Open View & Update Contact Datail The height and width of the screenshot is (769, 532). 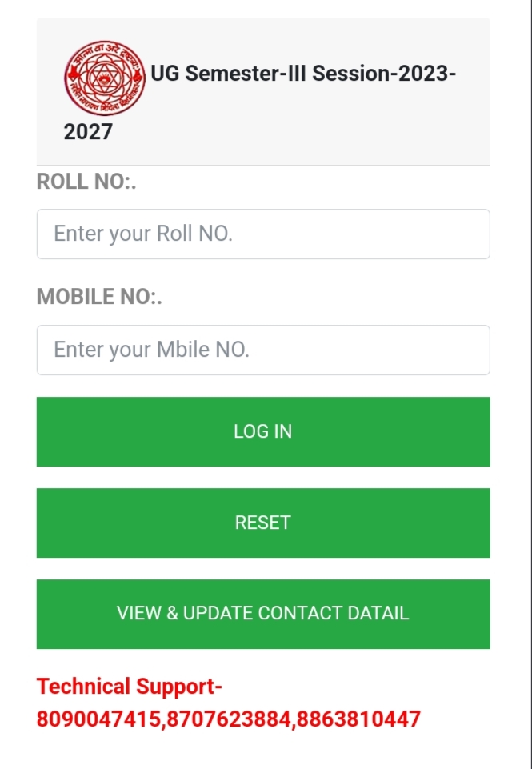point(262,614)
